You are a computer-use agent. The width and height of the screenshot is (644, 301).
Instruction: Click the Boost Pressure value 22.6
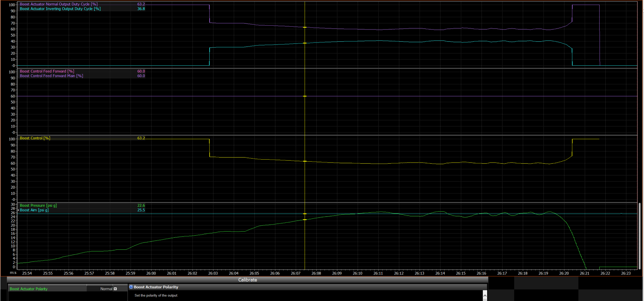click(141, 205)
